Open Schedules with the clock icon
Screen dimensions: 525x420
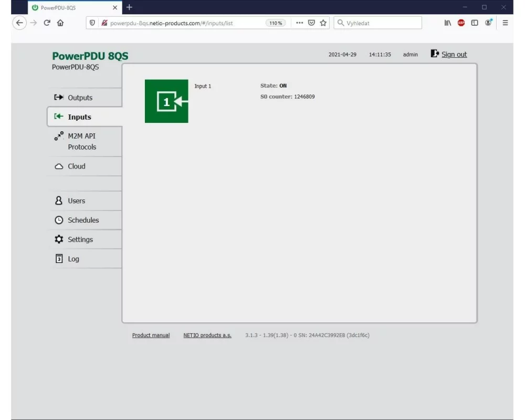point(83,220)
